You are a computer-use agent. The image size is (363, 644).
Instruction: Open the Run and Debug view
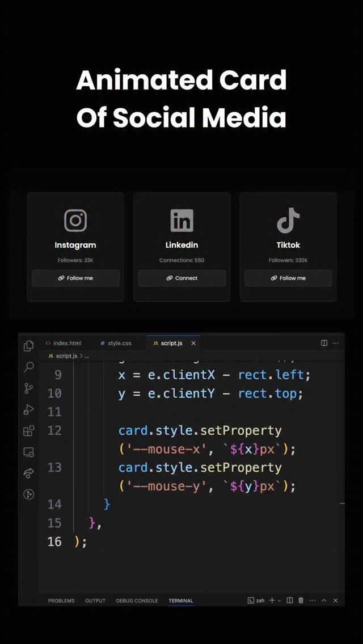point(28,409)
